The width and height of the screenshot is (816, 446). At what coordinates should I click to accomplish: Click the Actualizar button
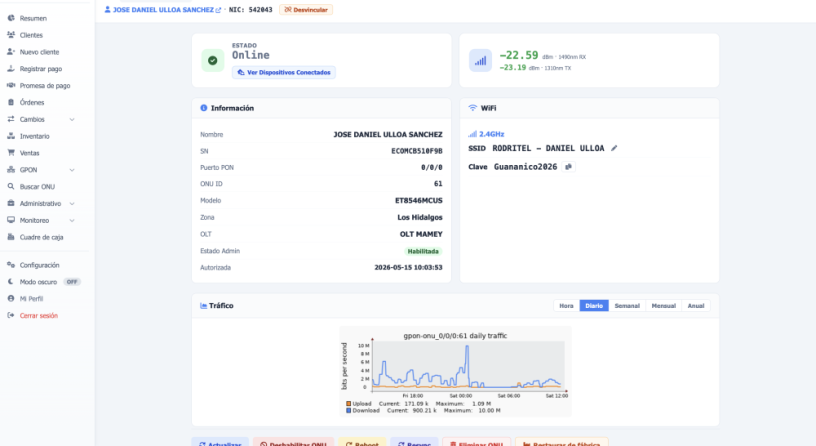pyautogui.click(x=220, y=443)
